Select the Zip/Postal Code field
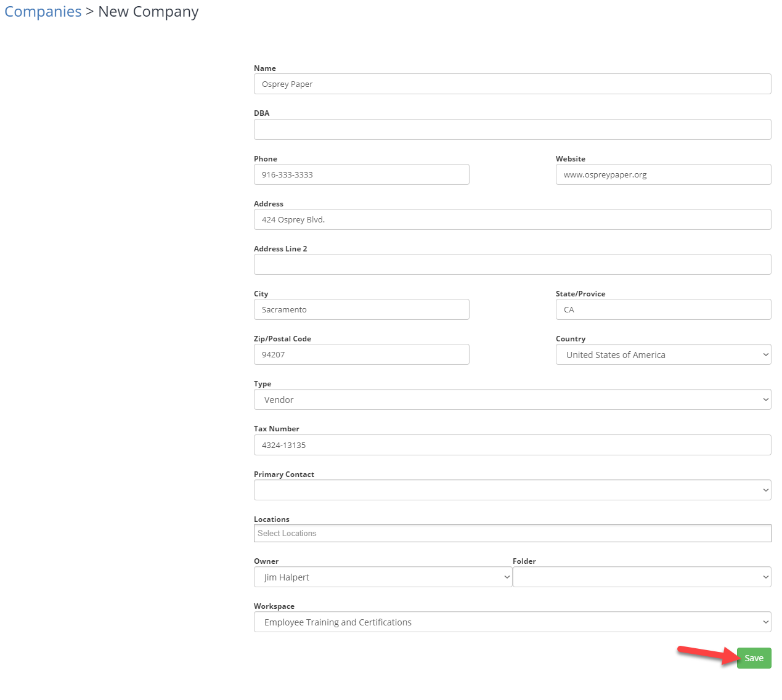 (x=361, y=354)
